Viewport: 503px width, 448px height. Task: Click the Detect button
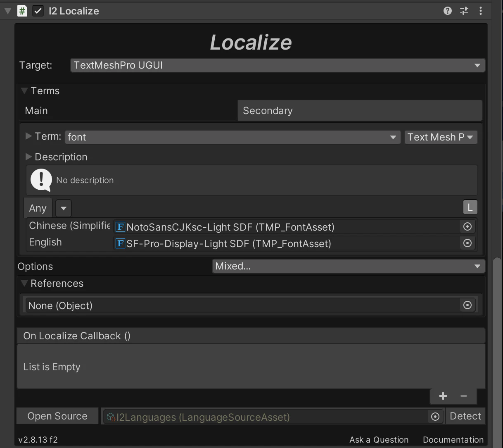coord(465,416)
